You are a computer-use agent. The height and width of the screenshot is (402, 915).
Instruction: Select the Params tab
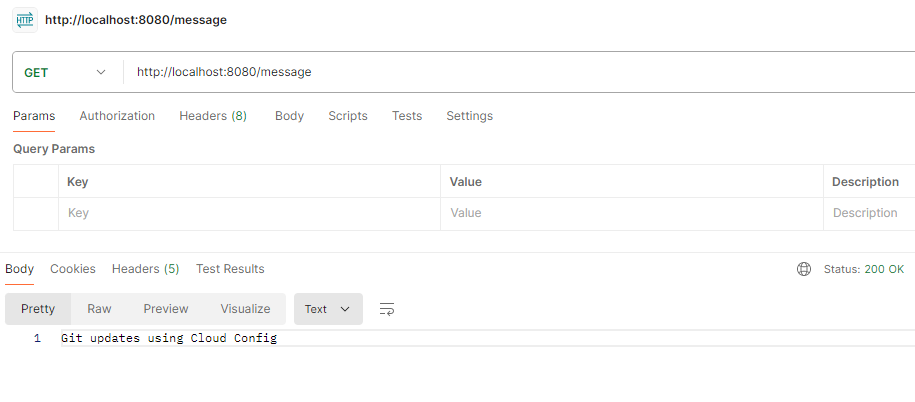click(x=34, y=116)
